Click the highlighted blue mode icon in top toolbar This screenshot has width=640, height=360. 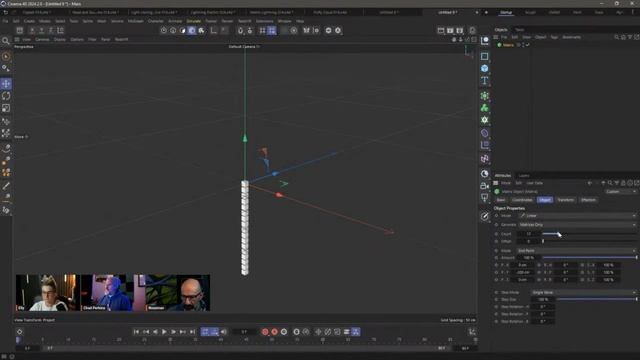pyautogui.click(x=192, y=30)
